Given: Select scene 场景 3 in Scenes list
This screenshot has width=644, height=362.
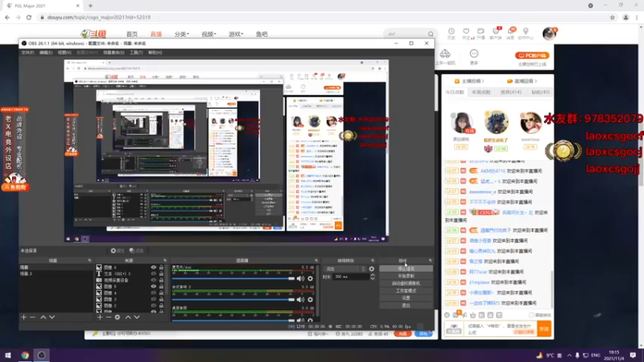Looking at the screenshot, I should click(x=56, y=274).
